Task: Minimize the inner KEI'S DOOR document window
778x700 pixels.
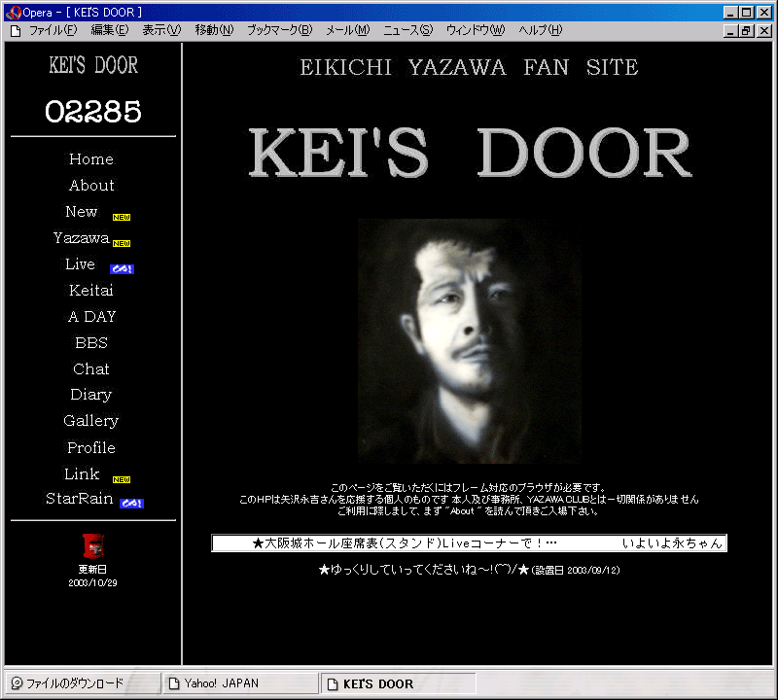Action: tap(730, 31)
